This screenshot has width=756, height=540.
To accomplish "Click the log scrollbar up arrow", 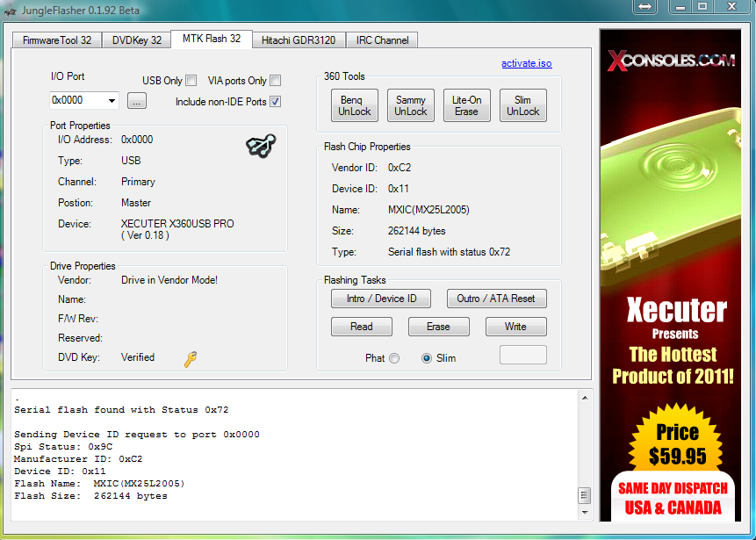I will [x=585, y=399].
